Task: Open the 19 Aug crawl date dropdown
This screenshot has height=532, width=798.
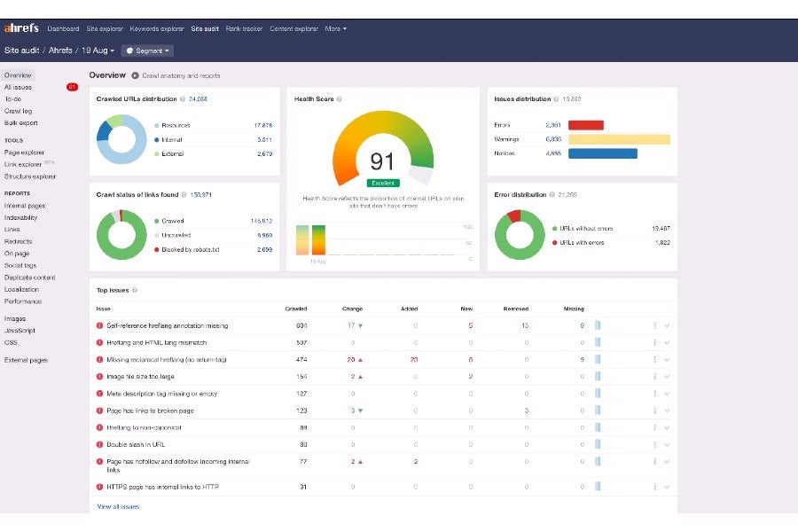Action: (x=98, y=51)
